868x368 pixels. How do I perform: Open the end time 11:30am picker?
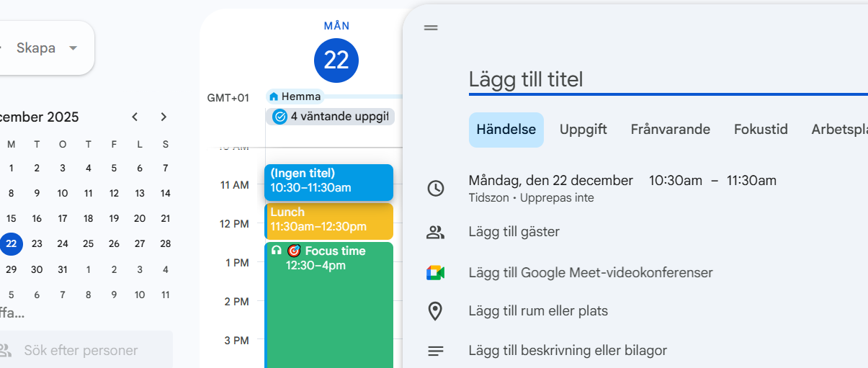(751, 181)
